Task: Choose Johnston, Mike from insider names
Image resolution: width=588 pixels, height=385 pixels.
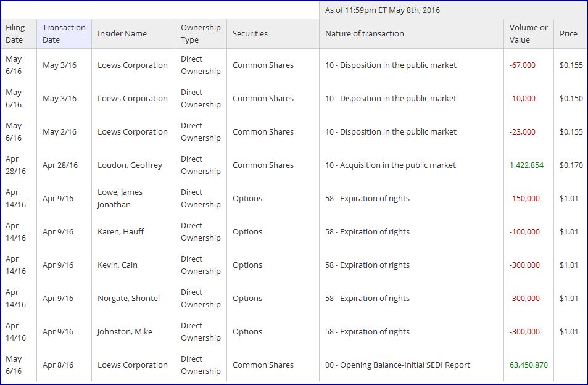Action: tap(125, 332)
